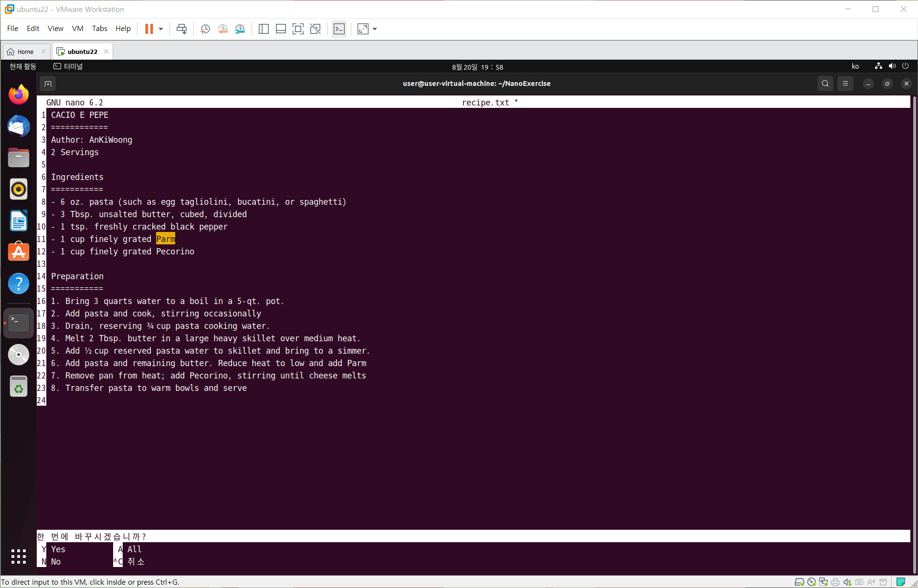Expand the stretch guest dropdown arrow

[375, 29]
